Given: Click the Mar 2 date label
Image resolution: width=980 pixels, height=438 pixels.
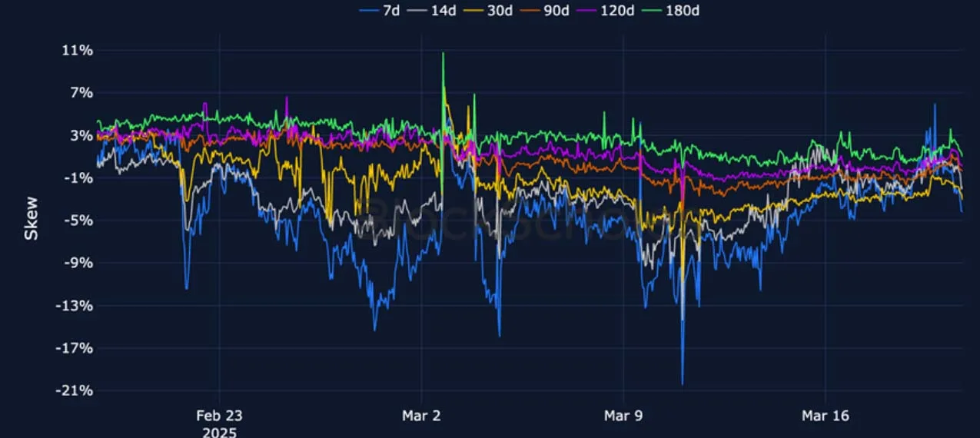Looking at the screenshot, I should 421,416.
